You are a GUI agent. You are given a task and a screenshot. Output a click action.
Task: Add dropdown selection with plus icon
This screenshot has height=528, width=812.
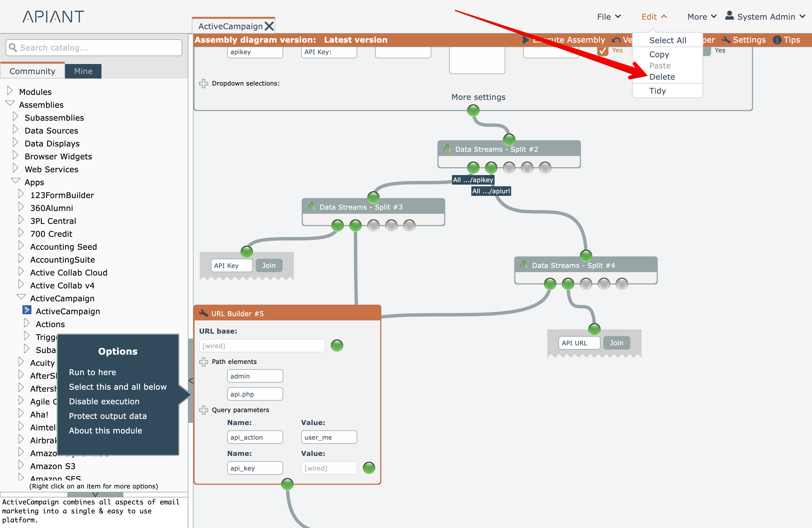click(x=204, y=83)
